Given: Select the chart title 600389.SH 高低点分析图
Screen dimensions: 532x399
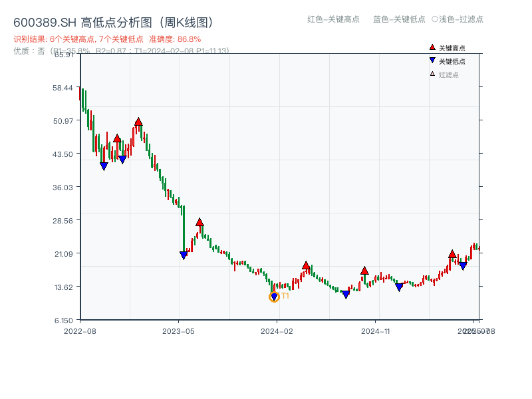Looking at the screenshot, I should coord(113,21).
